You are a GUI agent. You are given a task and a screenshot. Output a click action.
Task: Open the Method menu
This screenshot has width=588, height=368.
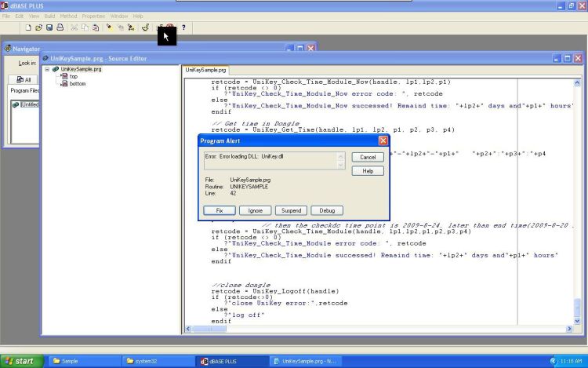click(x=68, y=16)
